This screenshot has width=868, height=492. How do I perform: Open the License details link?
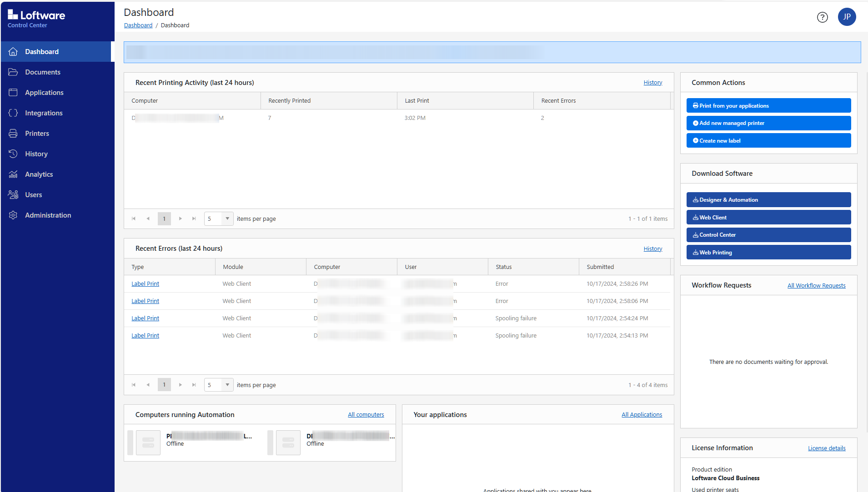(826, 448)
